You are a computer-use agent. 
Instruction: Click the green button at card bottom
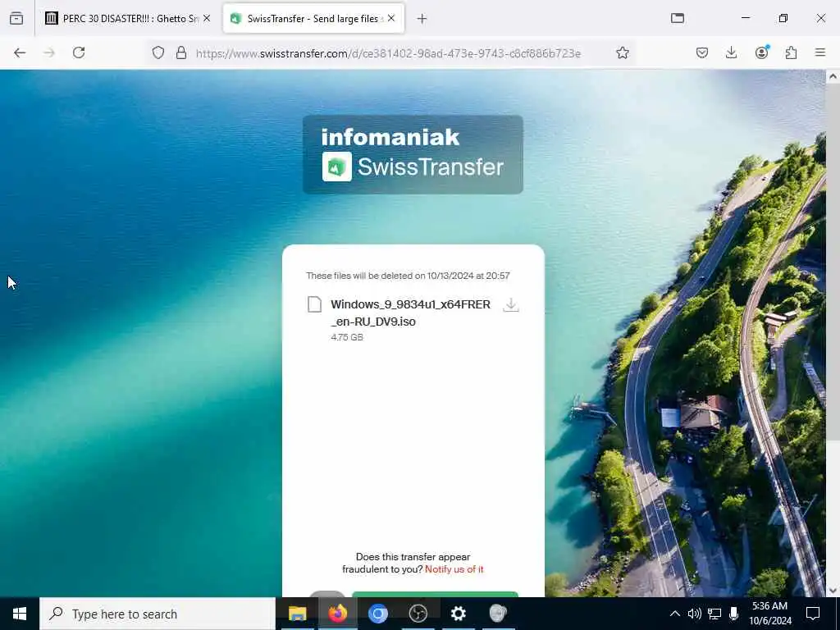(435, 594)
